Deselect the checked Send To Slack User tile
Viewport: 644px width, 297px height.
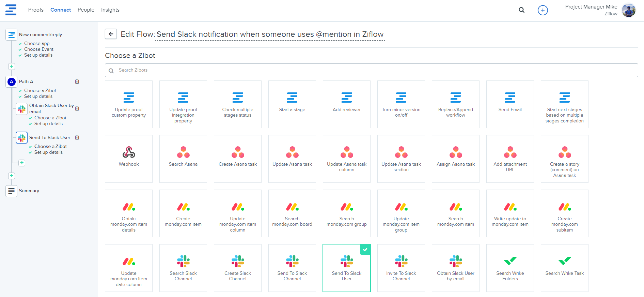(x=346, y=268)
